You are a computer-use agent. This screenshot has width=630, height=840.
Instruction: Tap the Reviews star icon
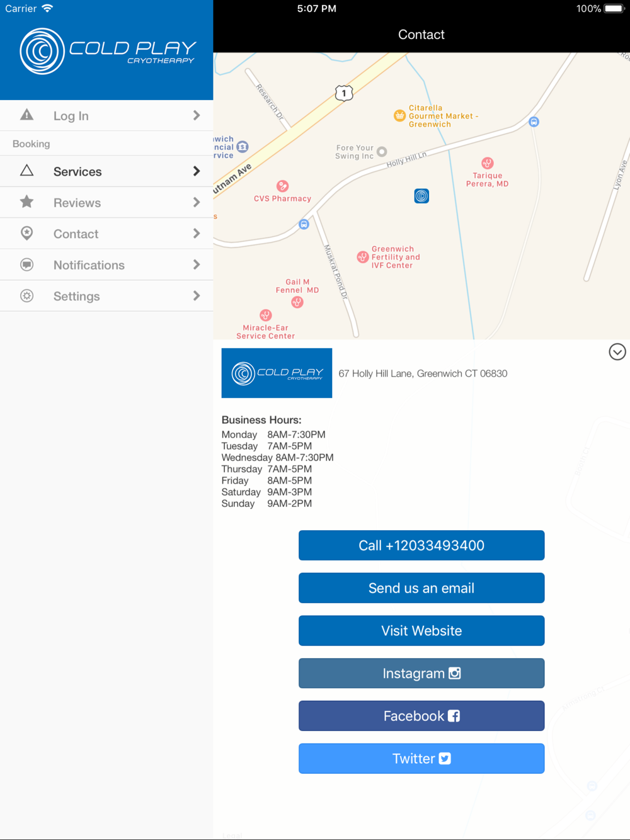point(26,202)
